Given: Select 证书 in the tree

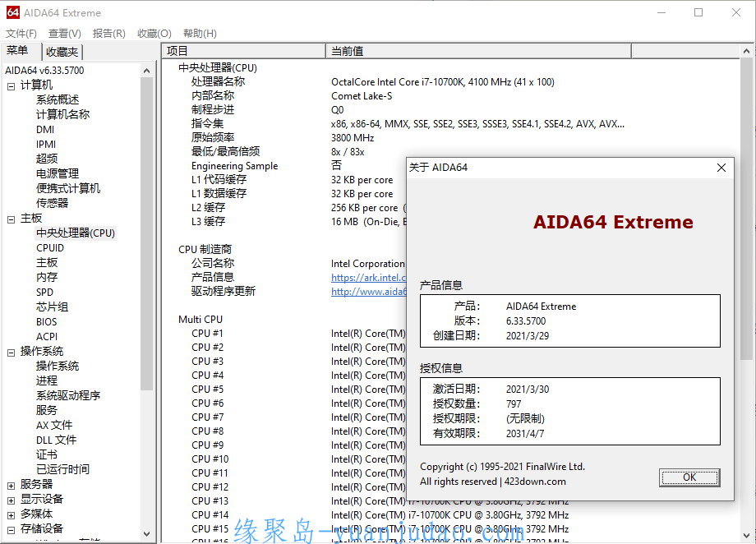Looking at the screenshot, I should pyautogui.click(x=47, y=454).
